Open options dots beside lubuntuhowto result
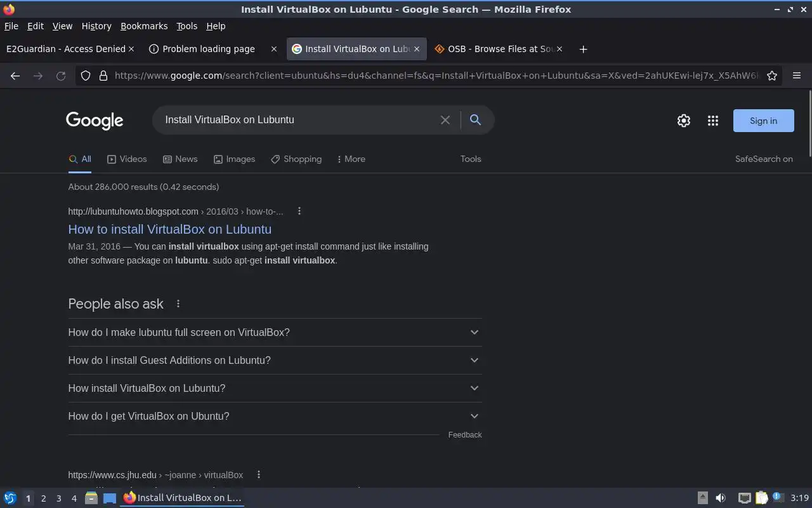812x508 pixels. pyautogui.click(x=299, y=211)
